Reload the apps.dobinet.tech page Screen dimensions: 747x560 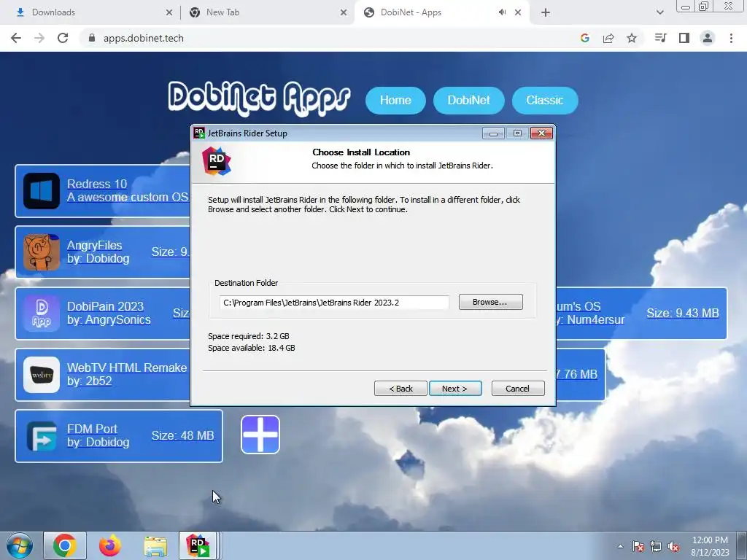(x=63, y=38)
